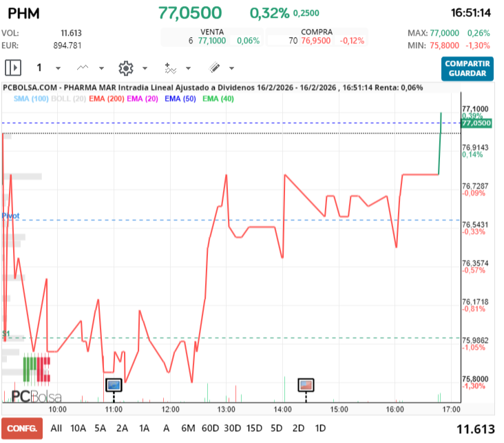Click the blue event marker at 11:00
Image resolution: width=504 pixels, height=443 pixels.
114,384
